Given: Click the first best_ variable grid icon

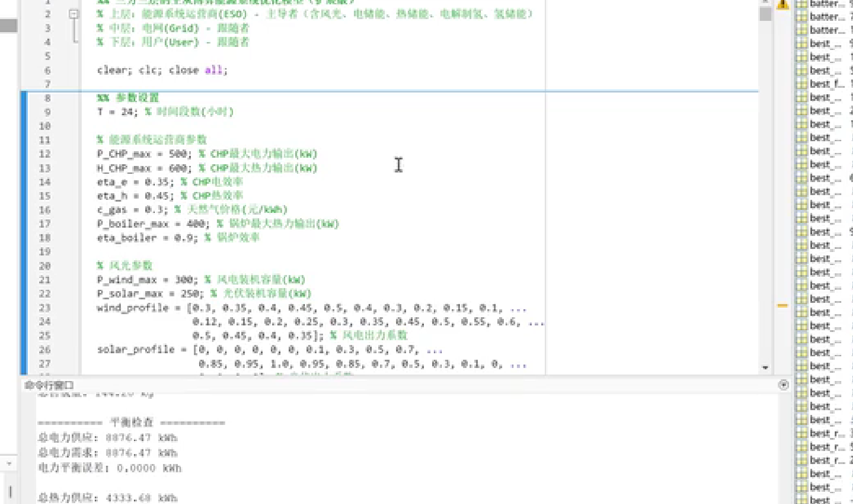Looking at the screenshot, I should click(x=801, y=43).
